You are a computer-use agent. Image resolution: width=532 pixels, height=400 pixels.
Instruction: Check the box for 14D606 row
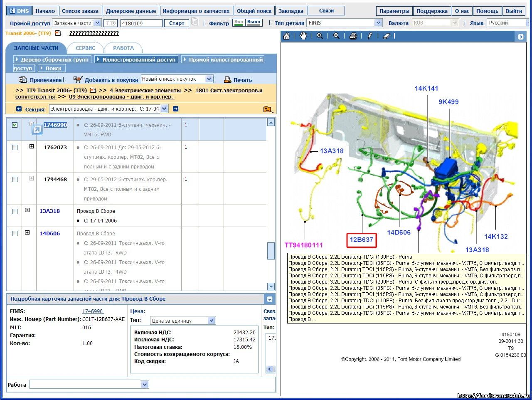[x=15, y=234]
